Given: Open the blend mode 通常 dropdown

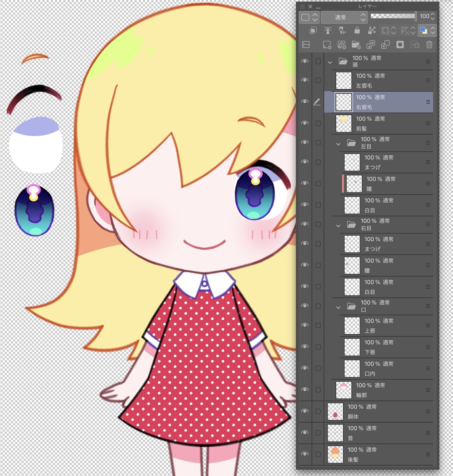Looking at the screenshot, I should click(x=344, y=17).
